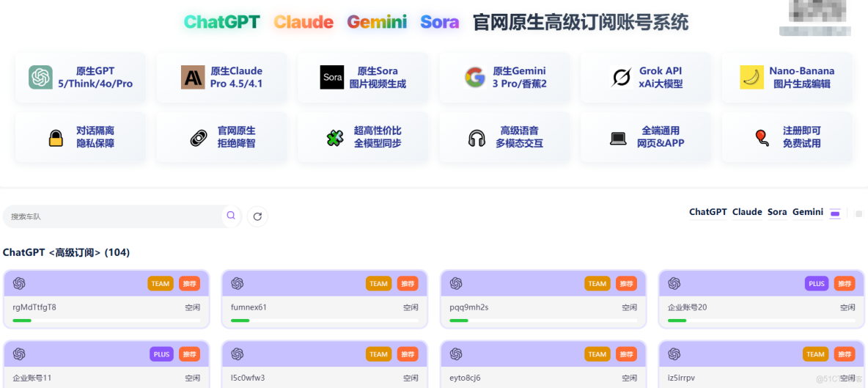Click the 推荐 badge on fumnex61 card
The image size is (868, 388).
[408, 283]
